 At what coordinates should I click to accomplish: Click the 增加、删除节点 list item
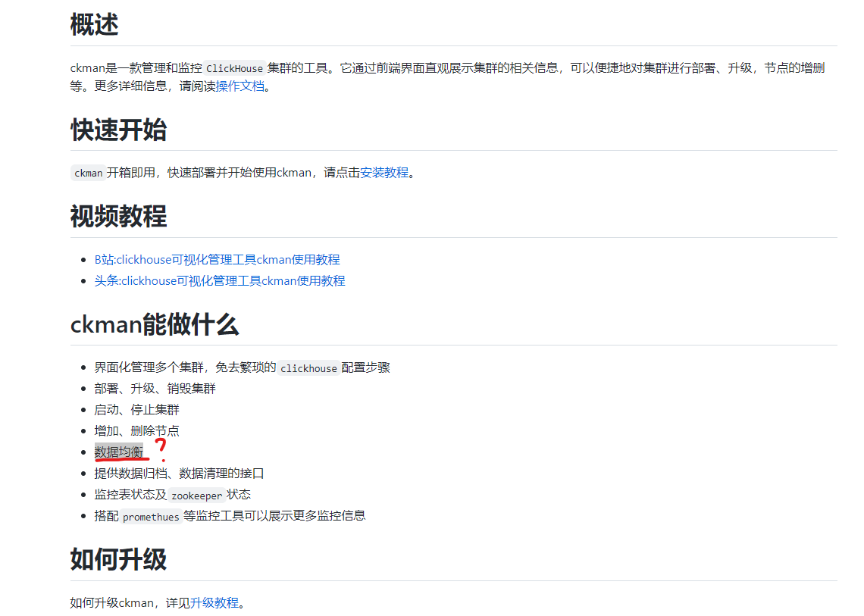point(136,430)
